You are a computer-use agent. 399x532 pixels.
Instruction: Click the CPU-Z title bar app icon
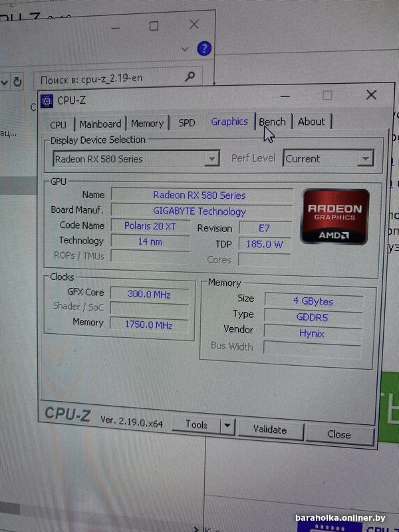pos(47,101)
